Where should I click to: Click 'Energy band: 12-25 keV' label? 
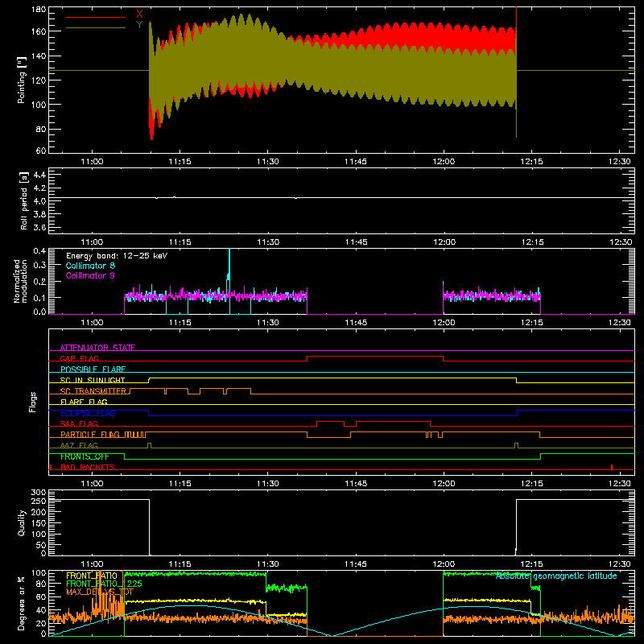pos(117,256)
